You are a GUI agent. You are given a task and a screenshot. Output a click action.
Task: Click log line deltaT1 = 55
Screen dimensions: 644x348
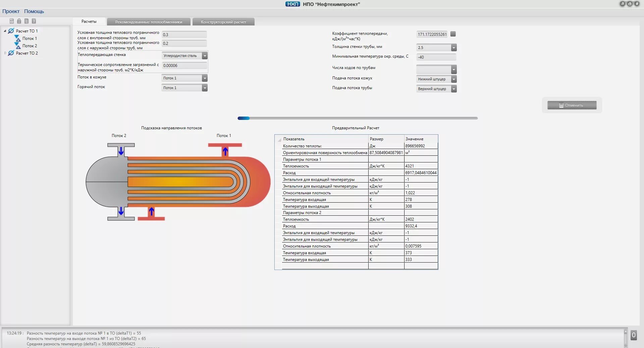pyautogui.click(x=84, y=333)
